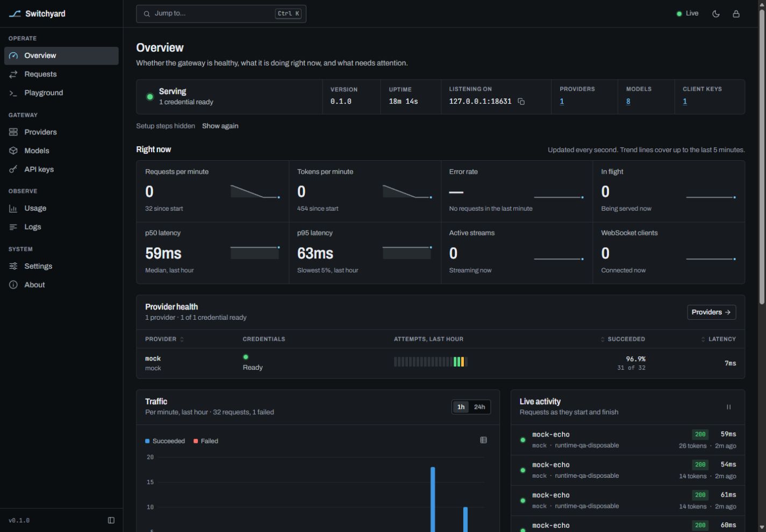766x532 pixels.
Task: Select the 1h traffic range
Action: [x=461, y=407]
